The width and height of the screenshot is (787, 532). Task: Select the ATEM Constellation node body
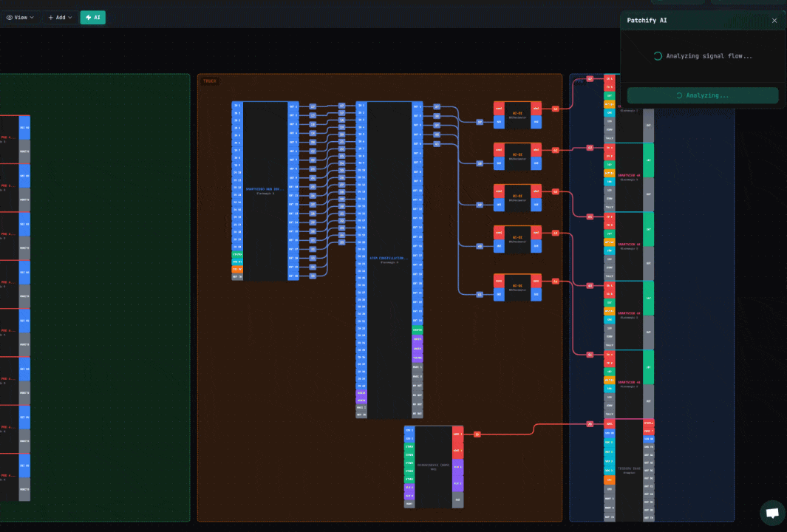tap(389, 259)
